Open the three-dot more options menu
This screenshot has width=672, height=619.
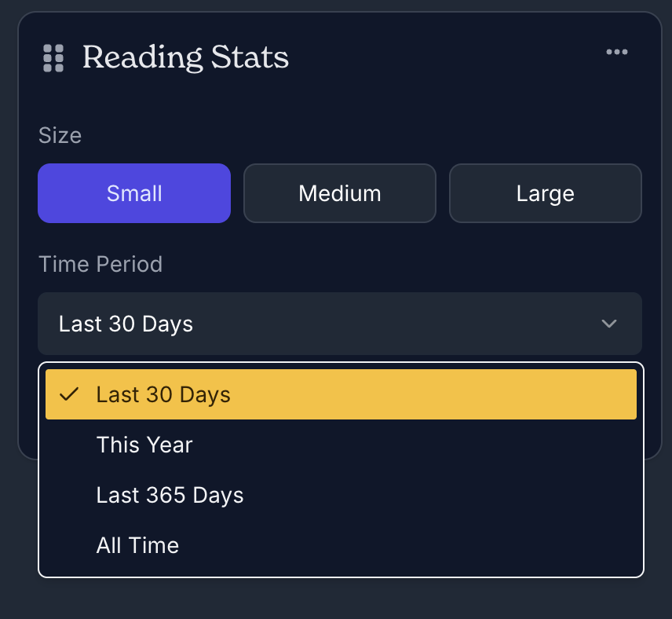tap(617, 53)
